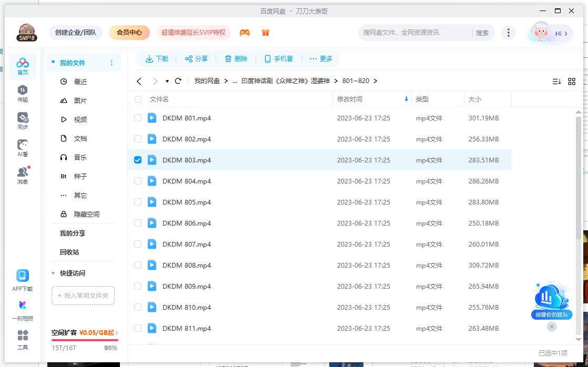Click the 下载 download button
Image resolution: width=588 pixels, height=367 pixels.
coord(157,59)
